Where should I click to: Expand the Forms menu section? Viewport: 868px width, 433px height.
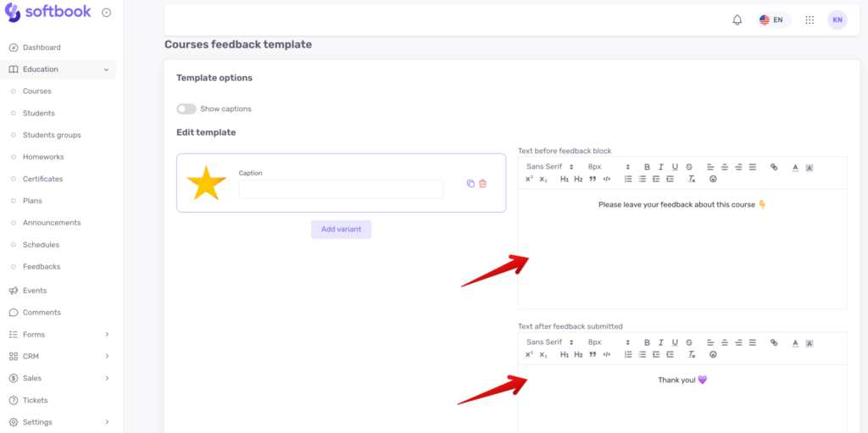click(x=59, y=335)
